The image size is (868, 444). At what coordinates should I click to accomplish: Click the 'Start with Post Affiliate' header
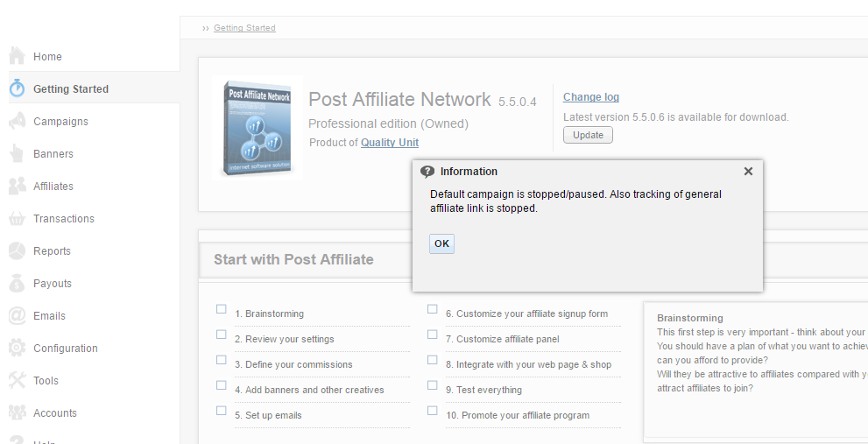(x=293, y=259)
